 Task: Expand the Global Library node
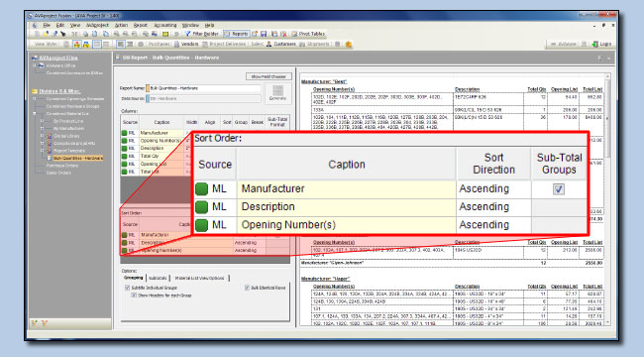click(x=42, y=136)
